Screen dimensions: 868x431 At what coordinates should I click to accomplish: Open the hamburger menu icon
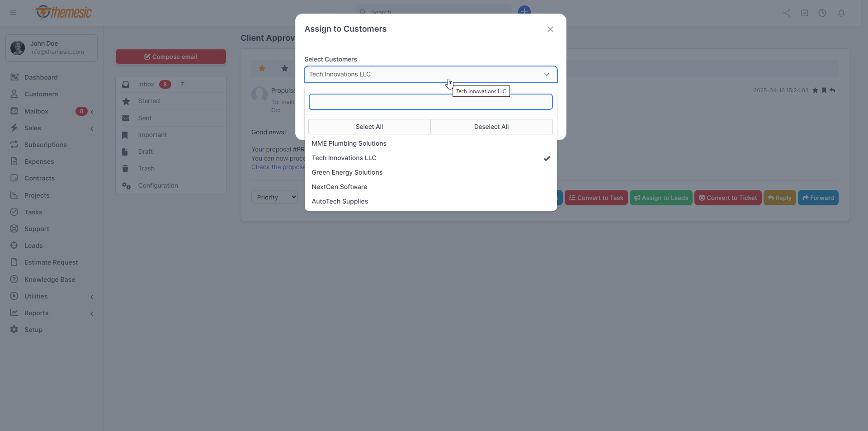(x=12, y=13)
